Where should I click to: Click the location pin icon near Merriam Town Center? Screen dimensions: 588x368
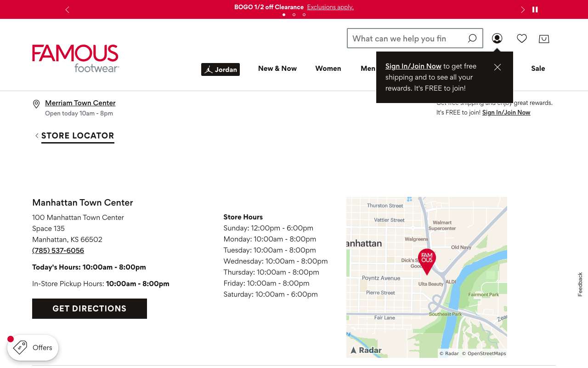36,104
